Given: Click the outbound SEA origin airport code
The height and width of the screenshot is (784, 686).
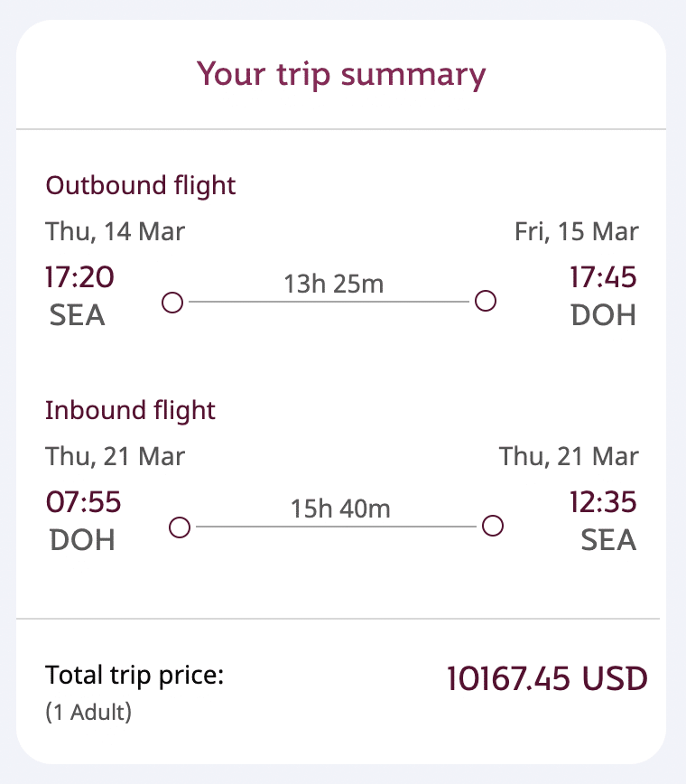Looking at the screenshot, I should tap(76, 315).
